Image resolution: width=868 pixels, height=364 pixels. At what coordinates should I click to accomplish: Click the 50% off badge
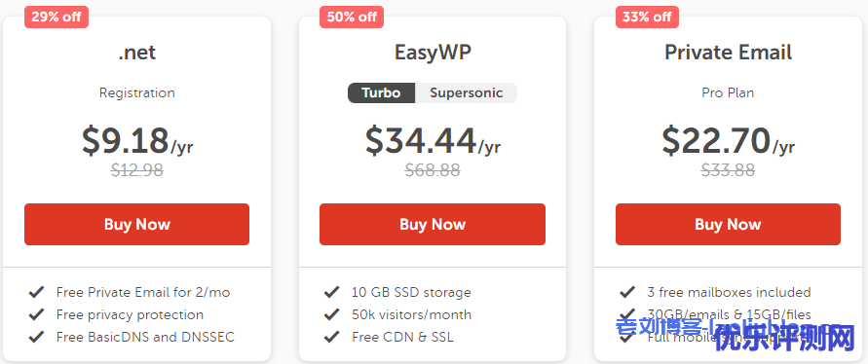point(352,17)
